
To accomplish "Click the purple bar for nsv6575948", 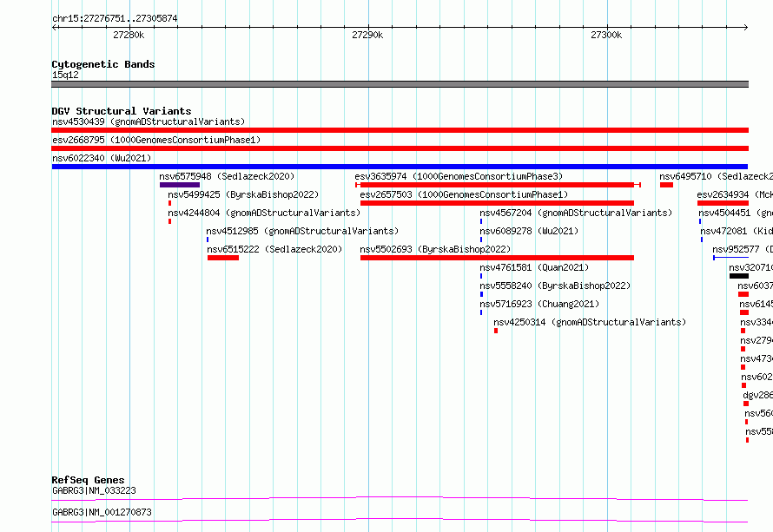I will tap(180, 185).
